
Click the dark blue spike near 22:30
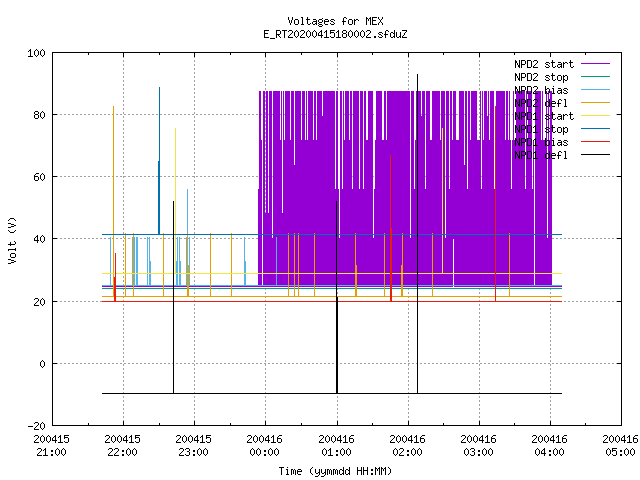coord(159,160)
